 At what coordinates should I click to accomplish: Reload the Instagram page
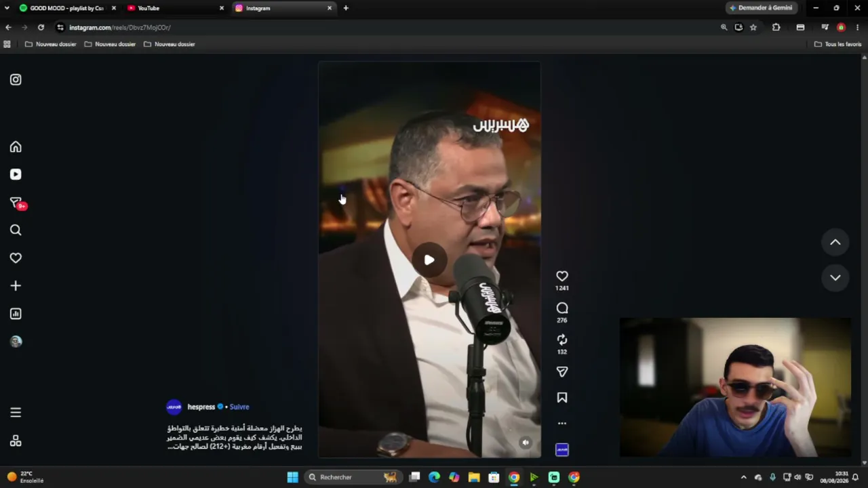(x=41, y=27)
